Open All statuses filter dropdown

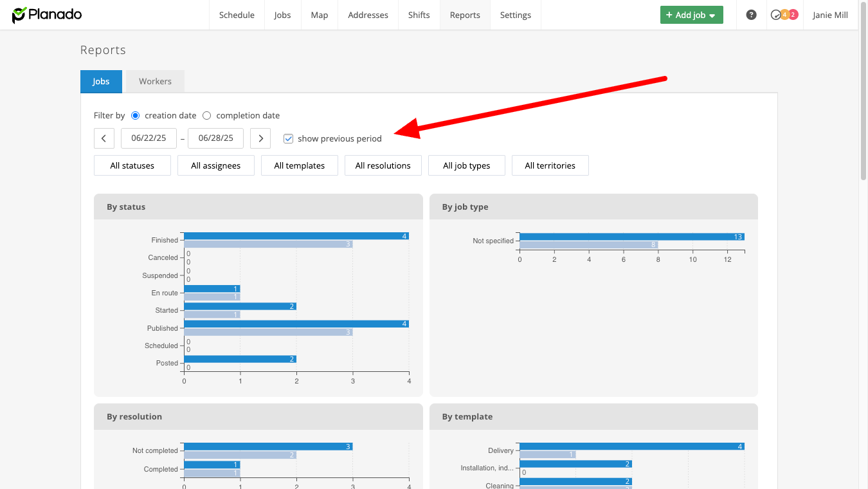[x=132, y=165]
